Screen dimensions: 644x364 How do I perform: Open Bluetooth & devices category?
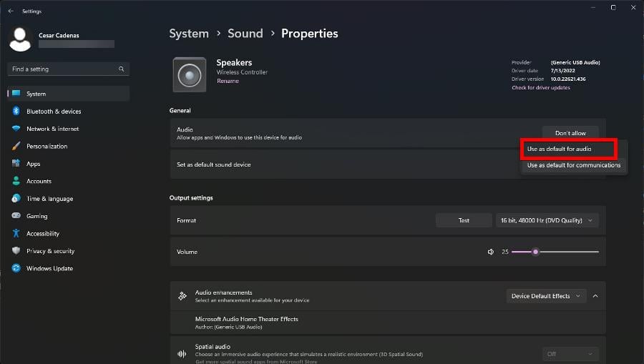click(68, 112)
